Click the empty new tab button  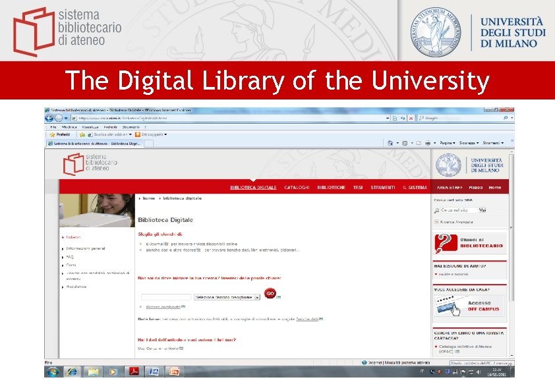[149, 144]
